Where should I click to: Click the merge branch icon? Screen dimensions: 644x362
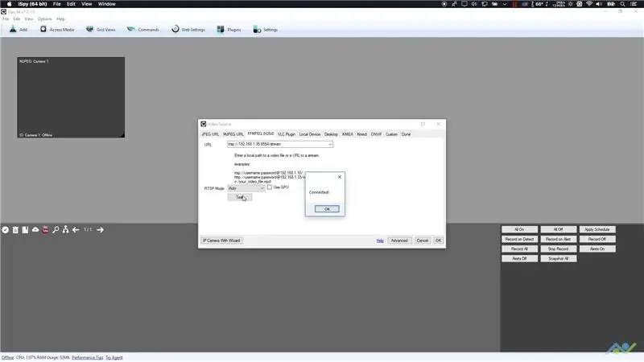pos(66,230)
